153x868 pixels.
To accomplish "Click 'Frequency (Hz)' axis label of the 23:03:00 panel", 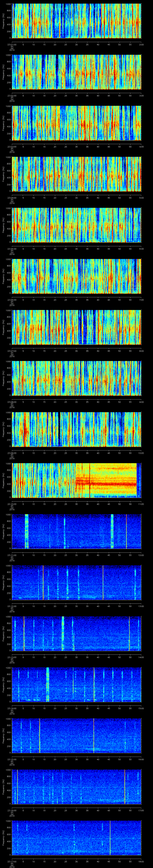I will tap(3, 123).
